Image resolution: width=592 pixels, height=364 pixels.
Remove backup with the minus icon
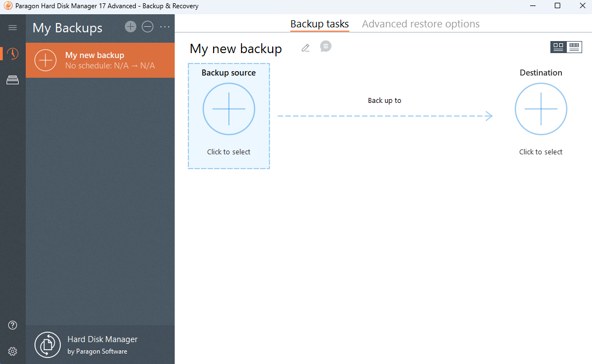[148, 26]
